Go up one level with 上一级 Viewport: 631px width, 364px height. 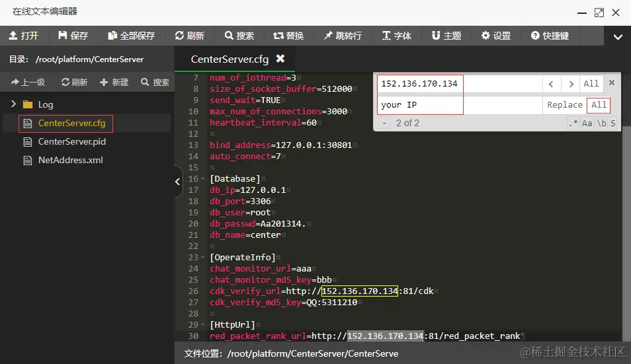tap(28, 83)
